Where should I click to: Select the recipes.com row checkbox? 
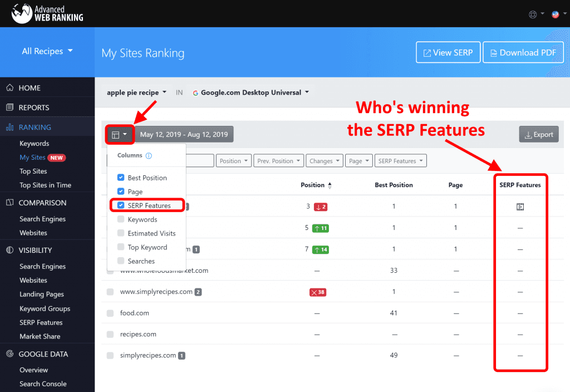[110, 334]
